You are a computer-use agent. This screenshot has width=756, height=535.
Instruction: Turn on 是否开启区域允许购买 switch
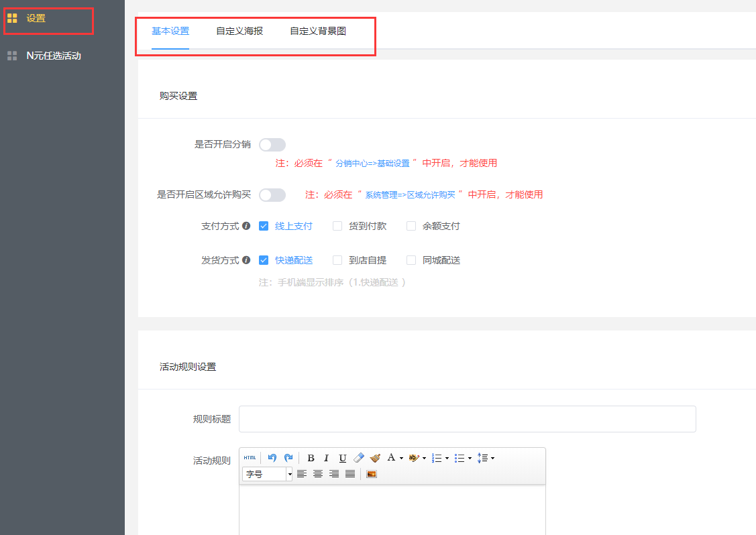(272, 195)
